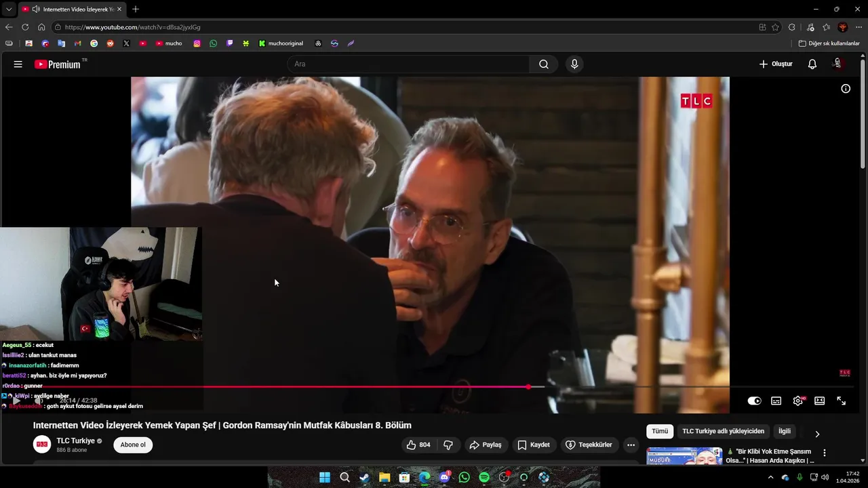Open the Bir Klibi Yok Etme thumbnail
Image resolution: width=868 pixels, height=488 pixels.
684,455
